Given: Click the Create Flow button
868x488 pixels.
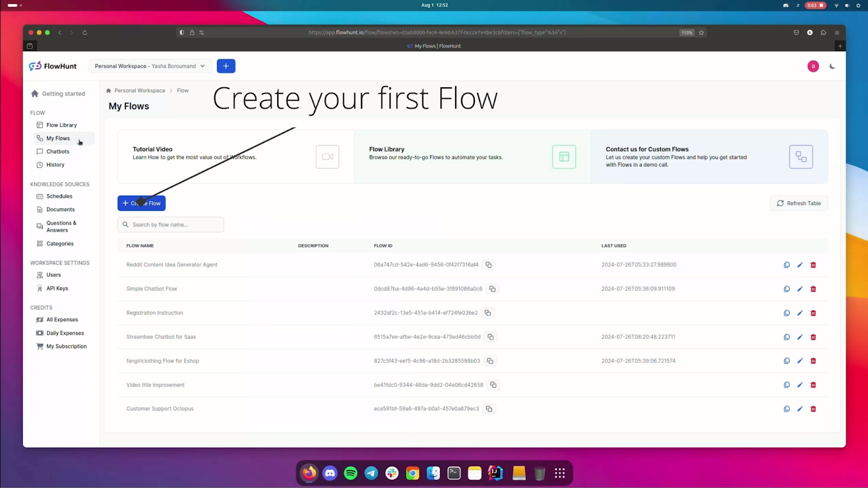Looking at the screenshot, I should click(141, 203).
